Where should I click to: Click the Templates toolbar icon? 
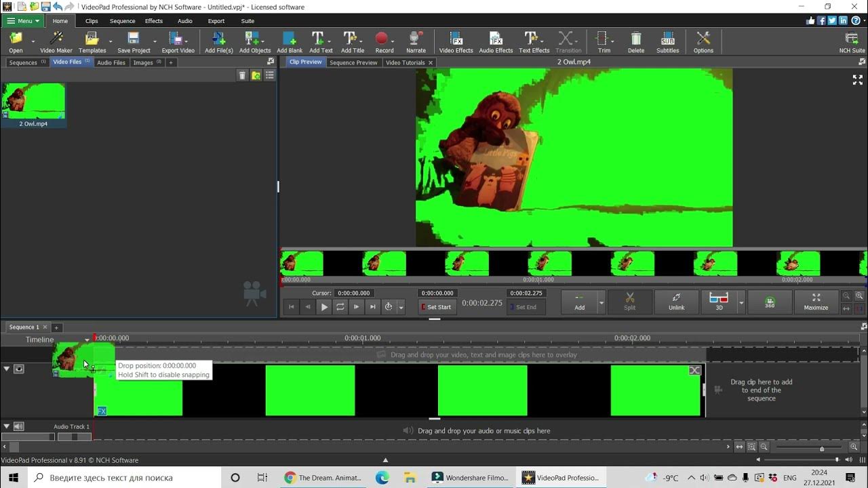[92, 42]
